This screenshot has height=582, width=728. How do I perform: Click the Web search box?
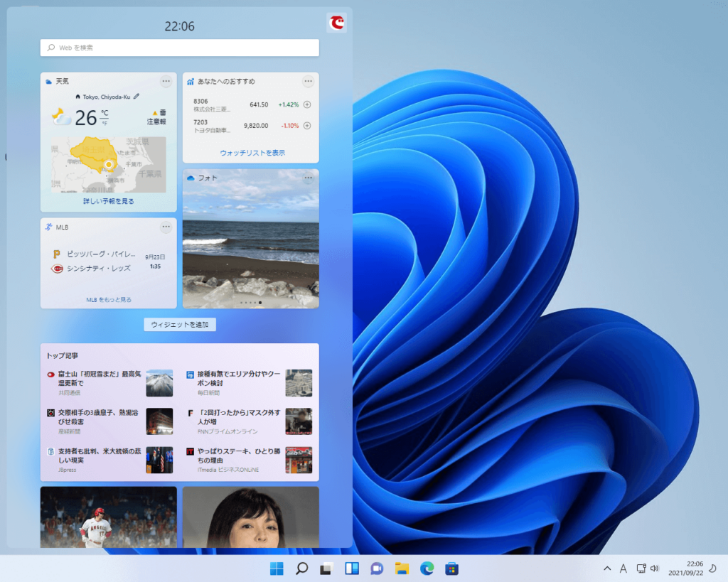180,48
